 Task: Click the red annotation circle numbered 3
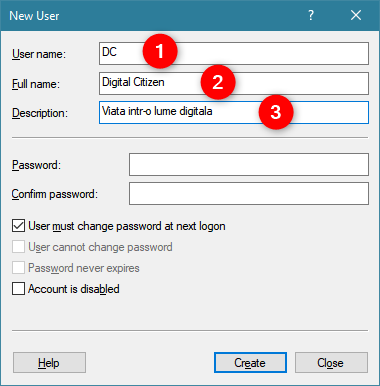pyautogui.click(x=276, y=112)
